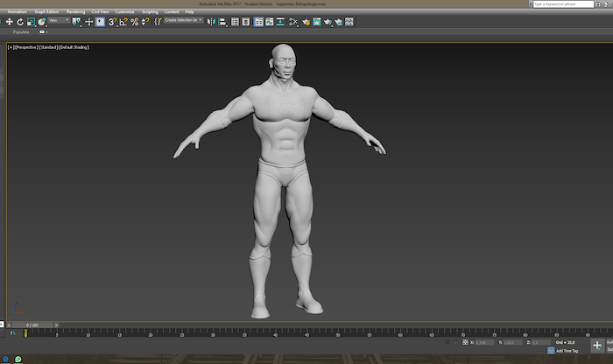Click the 0 / 100 time slider handle
Image resolution: width=613 pixels, height=364 pixels.
coord(32,325)
